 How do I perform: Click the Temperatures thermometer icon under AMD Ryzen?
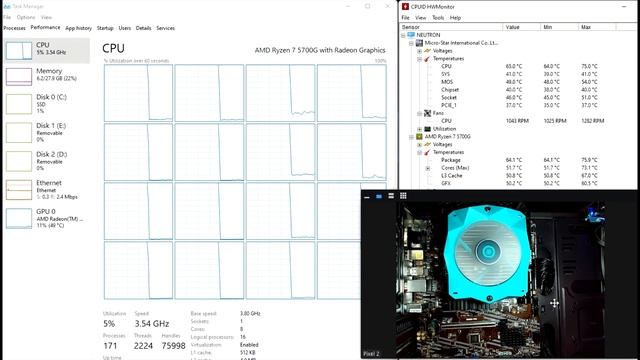coord(427,152)
